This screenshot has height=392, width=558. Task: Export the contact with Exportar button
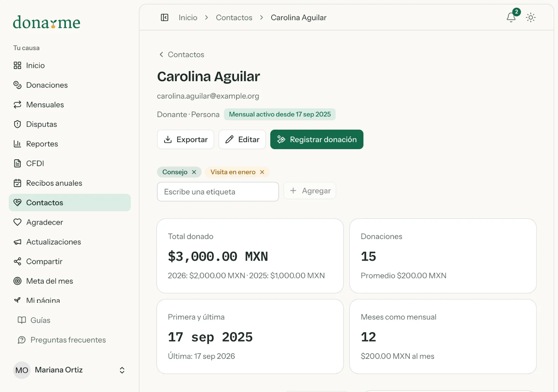point(186,139)
